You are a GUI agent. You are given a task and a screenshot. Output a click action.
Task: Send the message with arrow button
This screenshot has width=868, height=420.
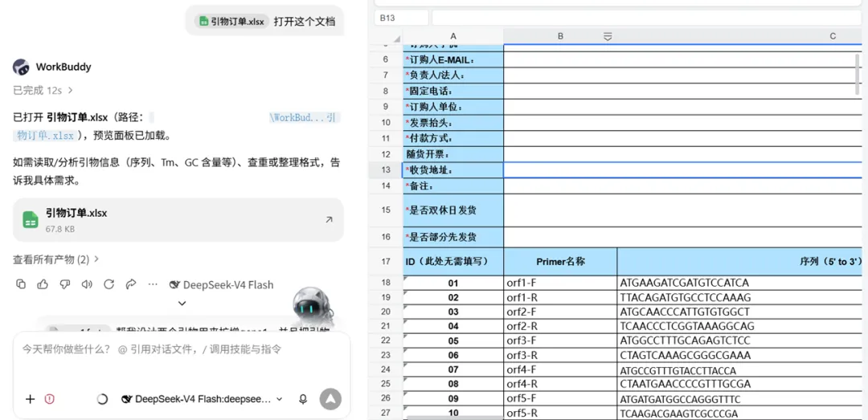pyautogui.click(x=330, y=399)
